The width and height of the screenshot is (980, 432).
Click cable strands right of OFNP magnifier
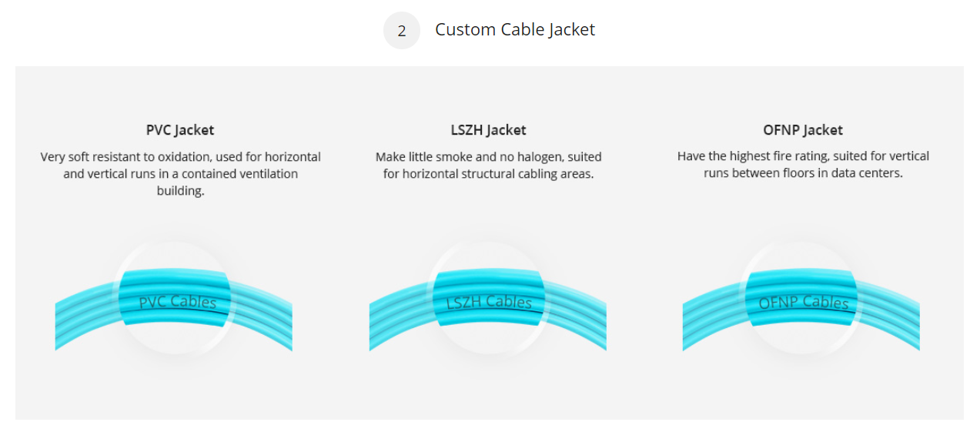[x=889, y=316]
